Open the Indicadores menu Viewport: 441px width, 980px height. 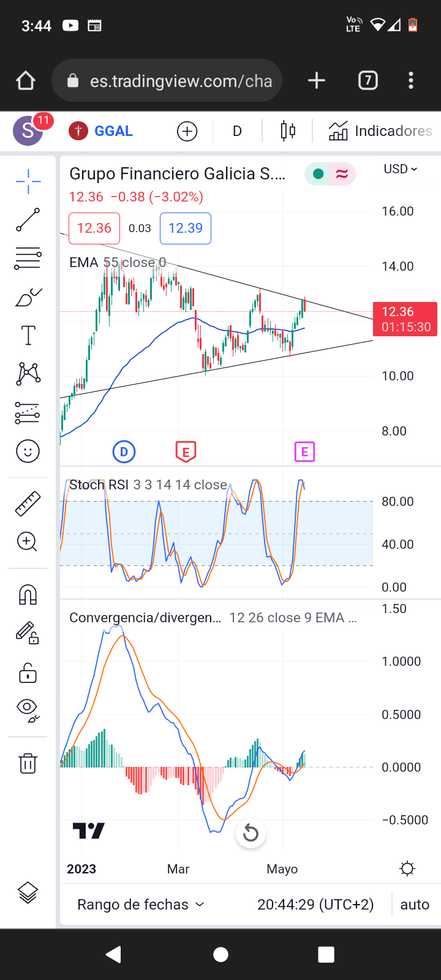click(380, 131)
